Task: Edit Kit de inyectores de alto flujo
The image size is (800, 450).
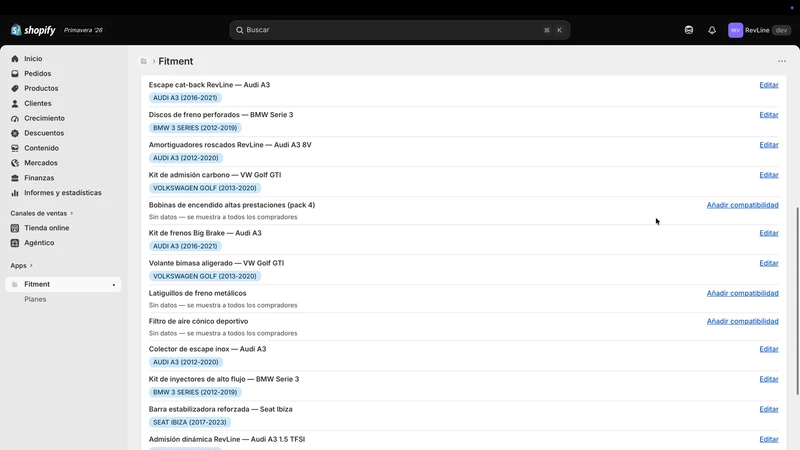Action: pyautogui.click(x=769, y=379)
